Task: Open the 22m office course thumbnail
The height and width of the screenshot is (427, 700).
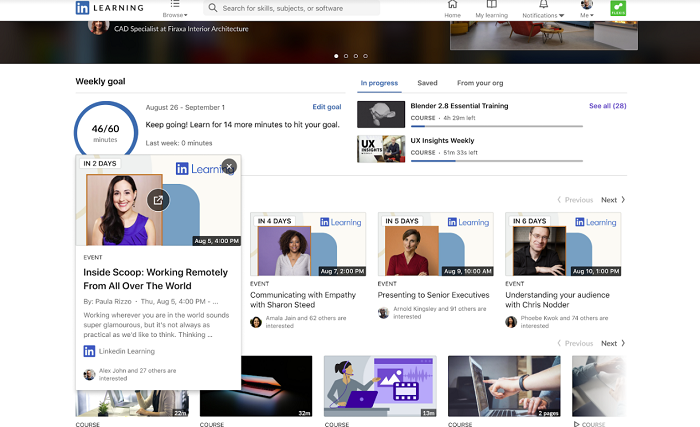Action: click(132, 403)
